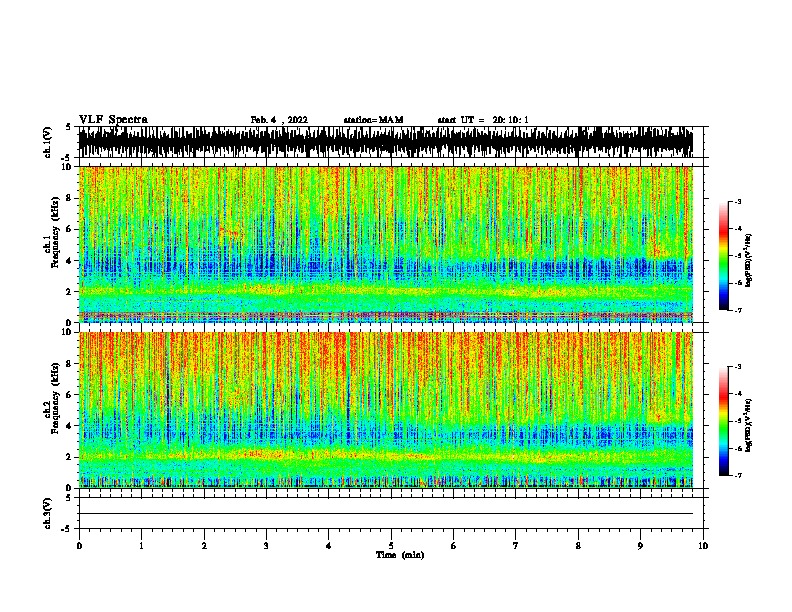Viewport: 792px width, 612px height.
Task: Click the ch.1 colorbar log(PSD) label
Action: [x=749, y=260]
